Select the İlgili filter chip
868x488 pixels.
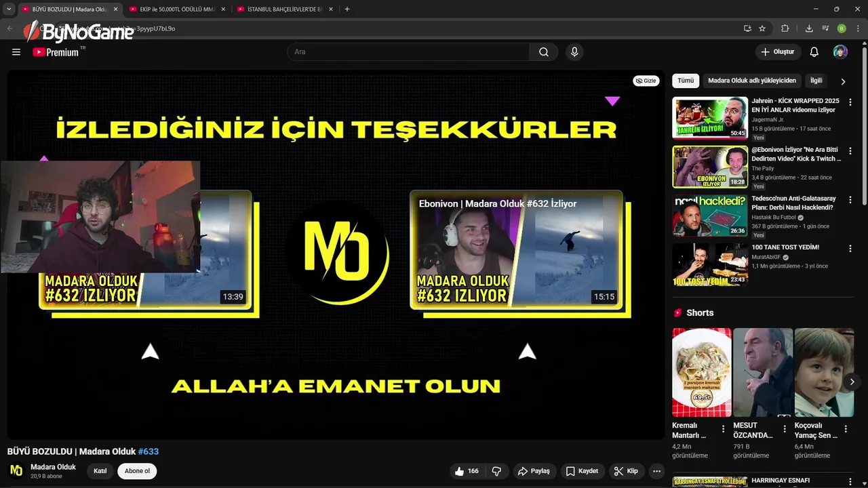click(816, 81)
